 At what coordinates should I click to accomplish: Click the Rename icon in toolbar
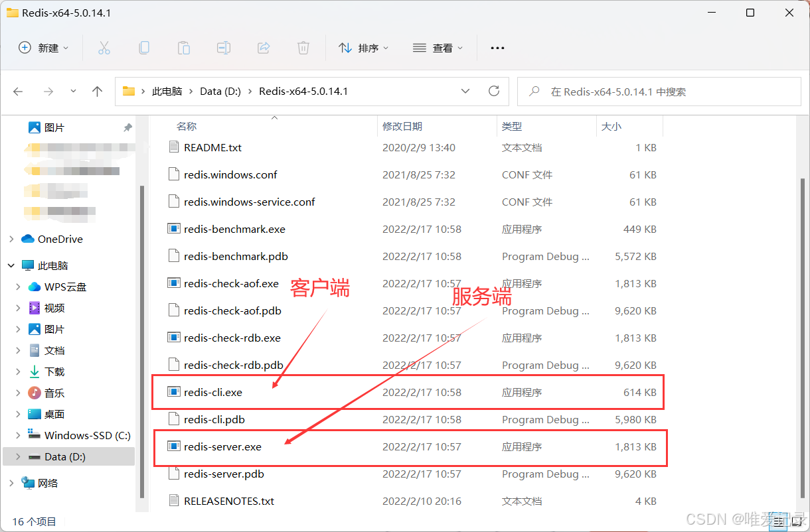coord(224,48)
